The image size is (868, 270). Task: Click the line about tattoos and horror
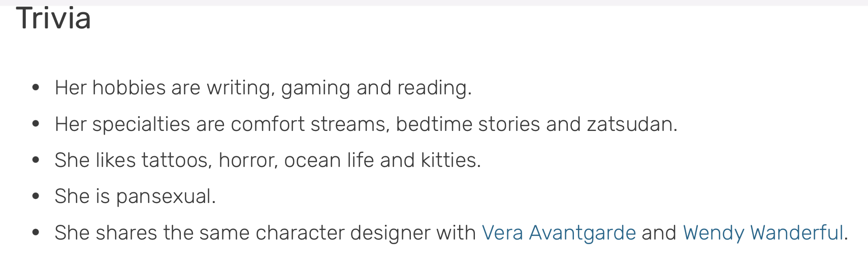[x=268, y=160]
